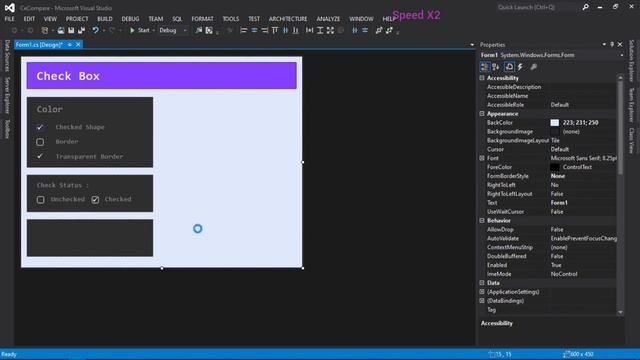The image size is (640, 360).
Task: Click the Align Rights layout icon
Action: pos(264,30)
